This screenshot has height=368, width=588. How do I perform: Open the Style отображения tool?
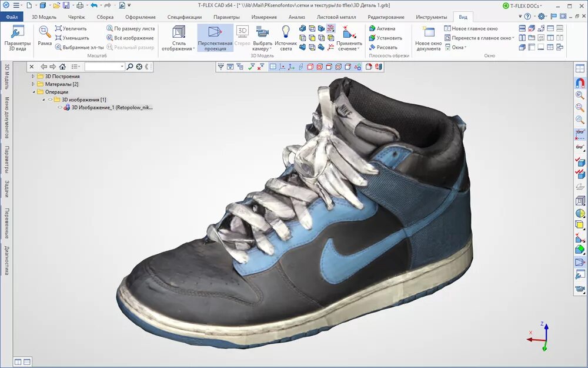pos(179,37)
